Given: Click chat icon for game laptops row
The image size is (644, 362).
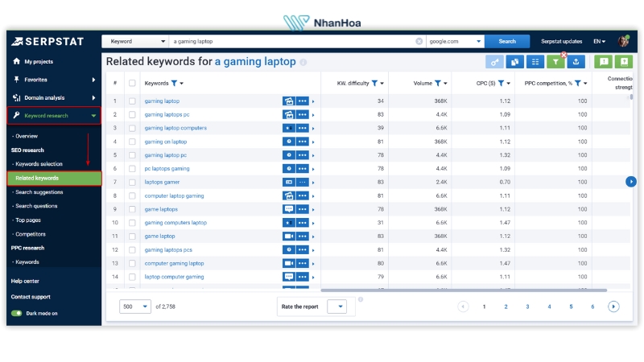Looking at the screenshot, I should click(x=289, y=209).
